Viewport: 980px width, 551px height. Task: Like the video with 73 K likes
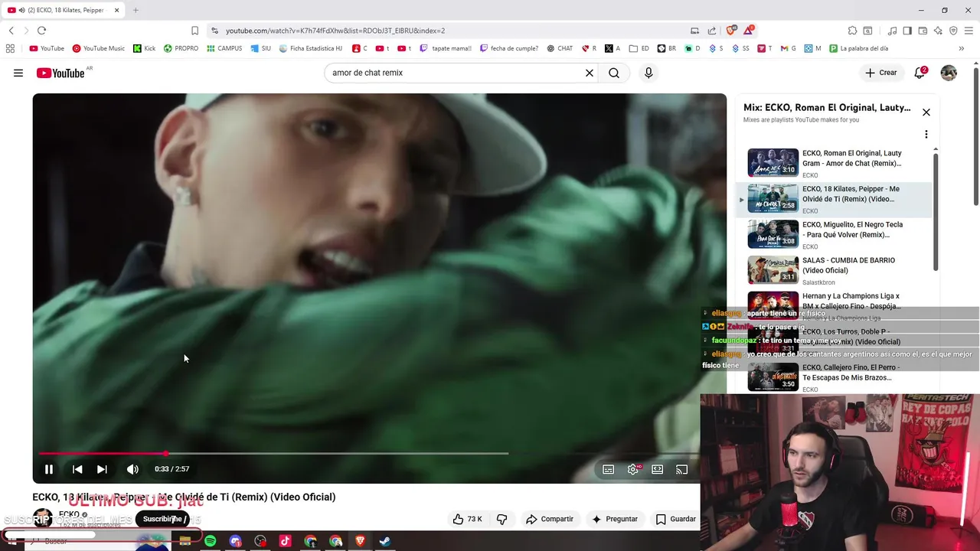tap(467, 519)
